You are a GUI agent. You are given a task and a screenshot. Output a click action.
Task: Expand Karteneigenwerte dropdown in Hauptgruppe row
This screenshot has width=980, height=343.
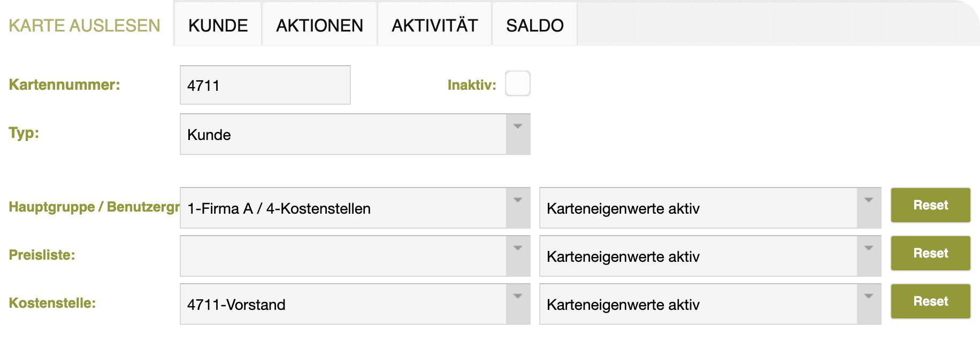tap(869, 208)
